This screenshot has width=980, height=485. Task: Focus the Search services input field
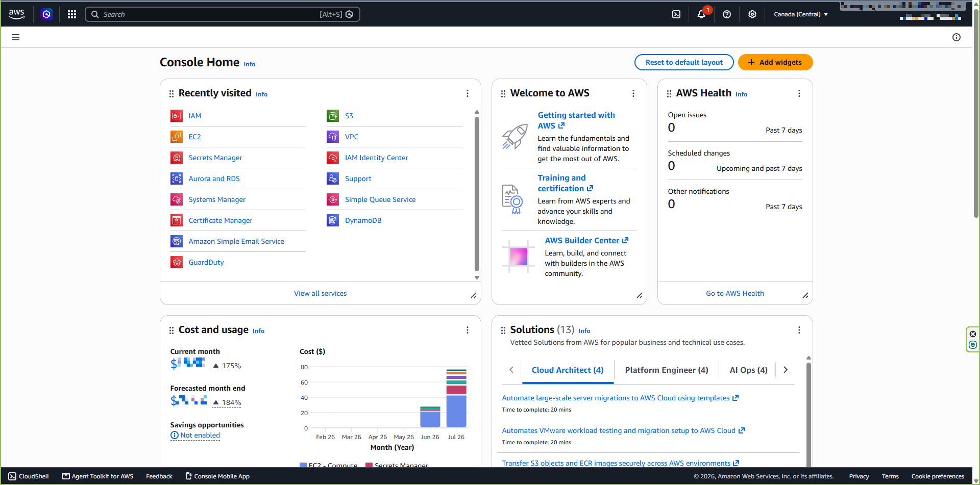coord(223,14)
